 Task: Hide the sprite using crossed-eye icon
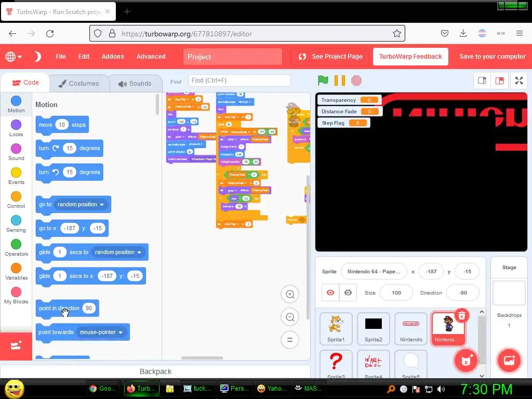348,292
